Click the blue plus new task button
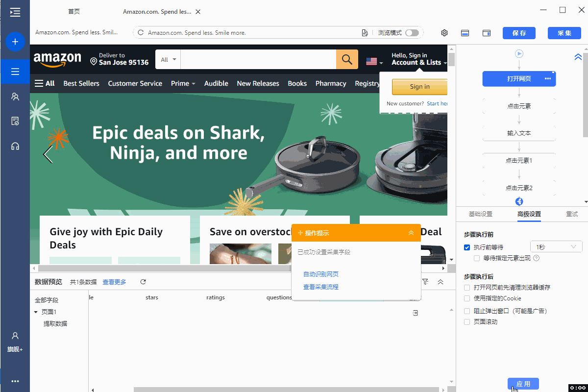 (15, 42)
